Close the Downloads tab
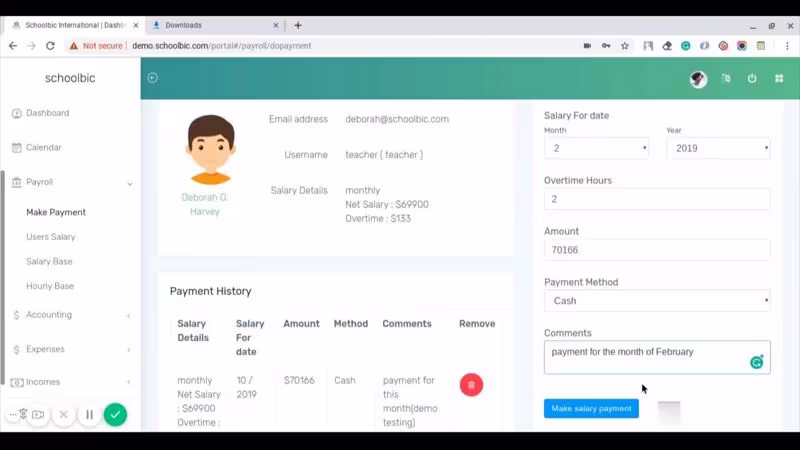 [x=276, y=25]
